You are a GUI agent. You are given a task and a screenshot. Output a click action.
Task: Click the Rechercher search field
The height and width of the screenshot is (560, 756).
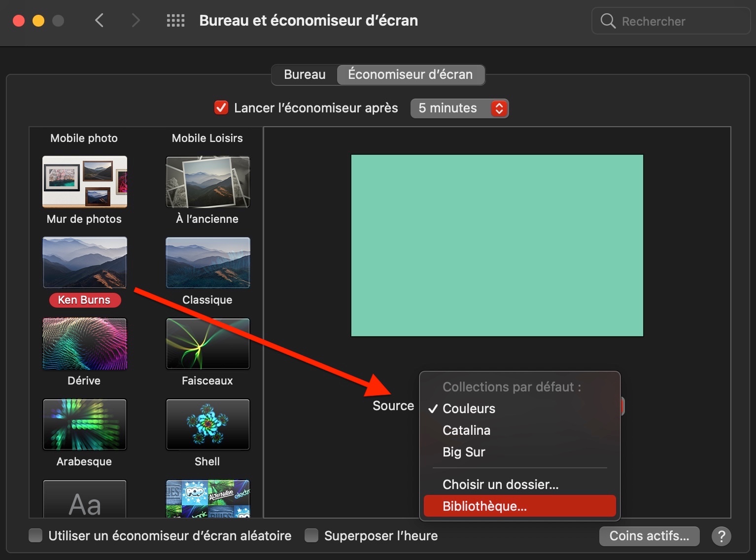tap(671, 21)
